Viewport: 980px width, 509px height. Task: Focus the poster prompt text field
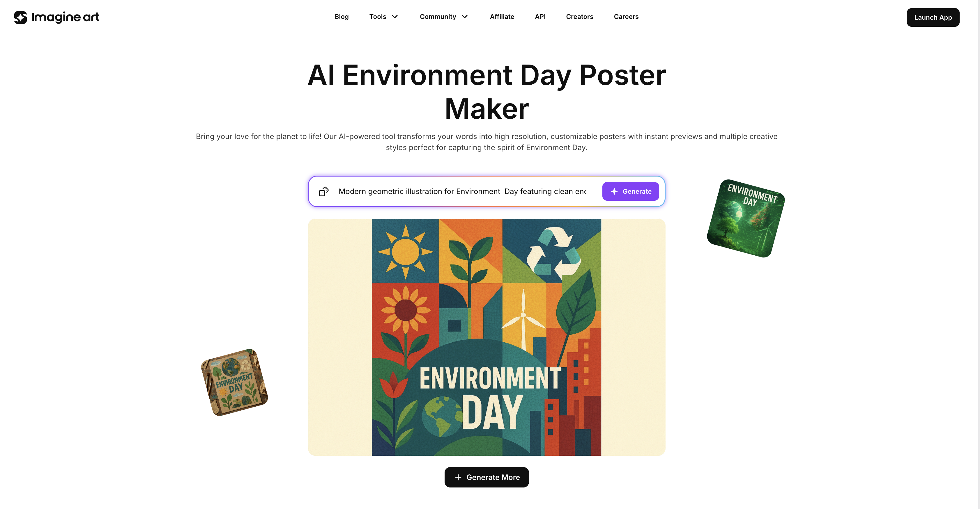click(x=463, y=192)
